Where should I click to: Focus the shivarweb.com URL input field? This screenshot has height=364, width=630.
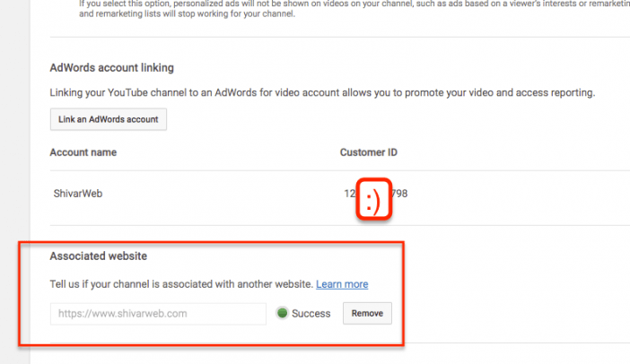(x=158, y=314)
